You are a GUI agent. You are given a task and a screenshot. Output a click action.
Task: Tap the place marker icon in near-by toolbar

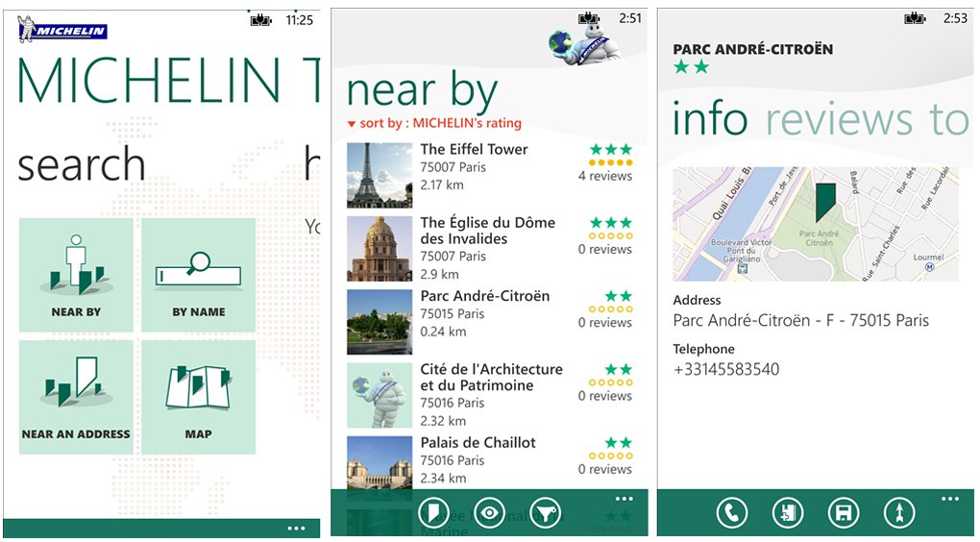pyautogui.click(x=433, y=513)
